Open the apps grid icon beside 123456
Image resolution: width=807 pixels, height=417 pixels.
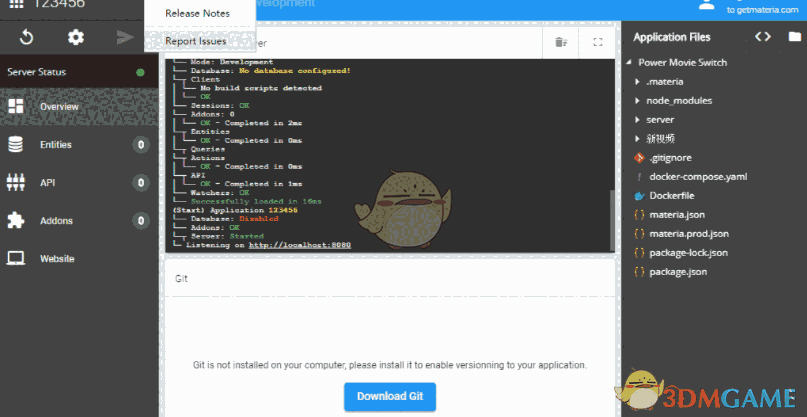(16, 4)
